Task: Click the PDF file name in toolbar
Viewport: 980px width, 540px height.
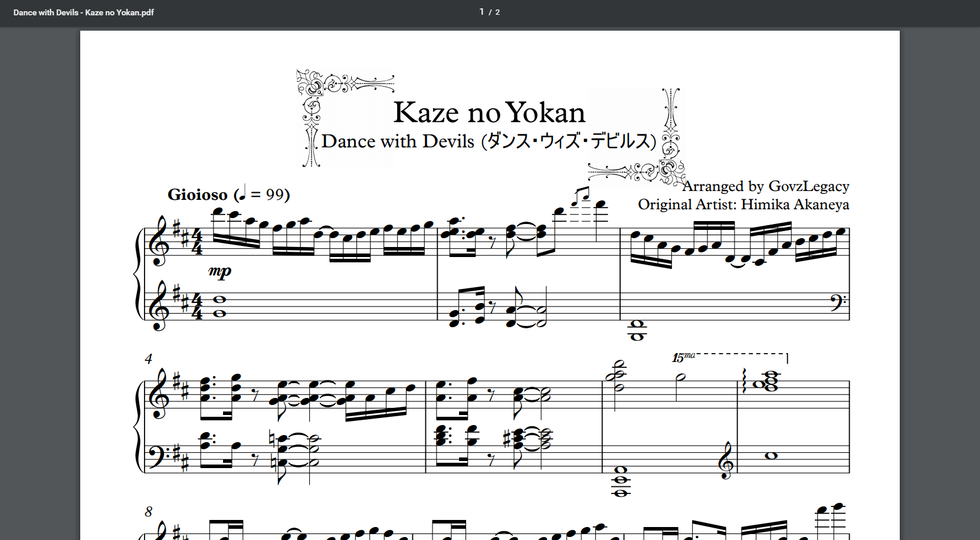Action: tap(84, 12)
